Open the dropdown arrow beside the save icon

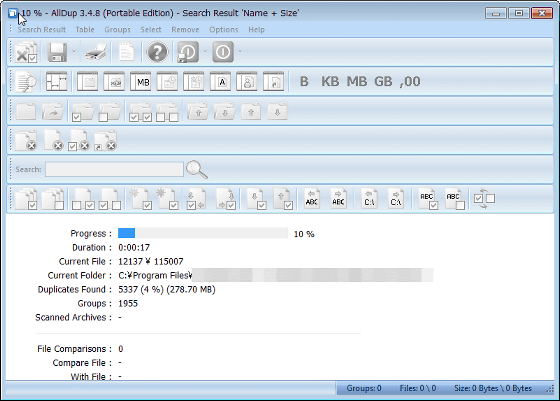coord(74,51)
